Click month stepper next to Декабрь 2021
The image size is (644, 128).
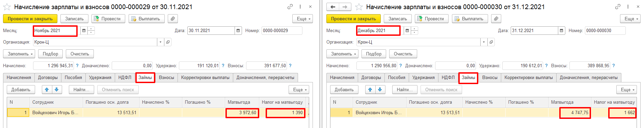point(414,31)
